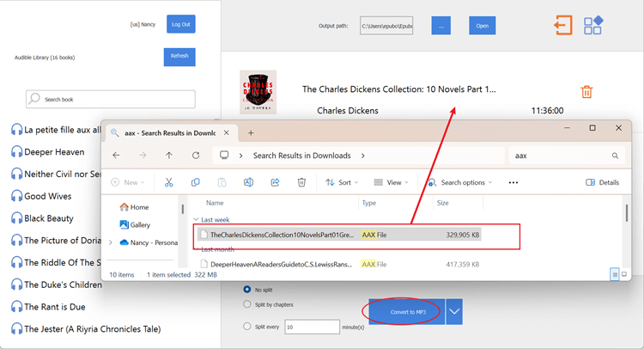
Task: Open the See more three-dots menu in Explorer
Action: click(513, 182)
